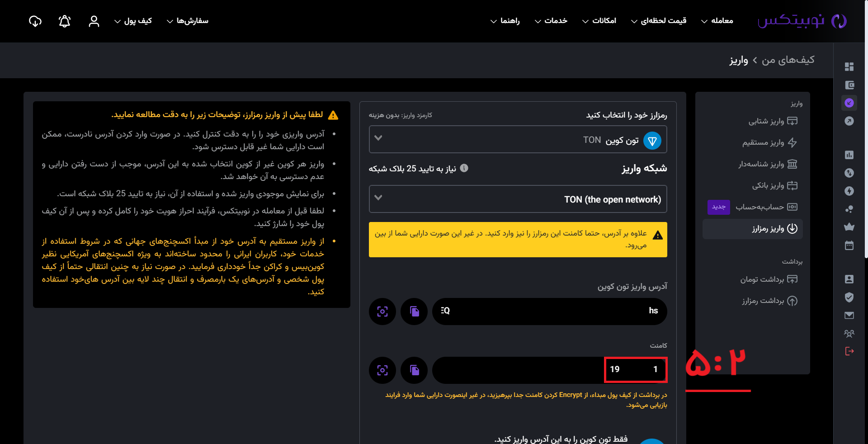The height and width of the screenshot is (444, 868).
Task: Open the network dropdown TON (the open network)
Action: pyautogui.click(x=518, y=199)
